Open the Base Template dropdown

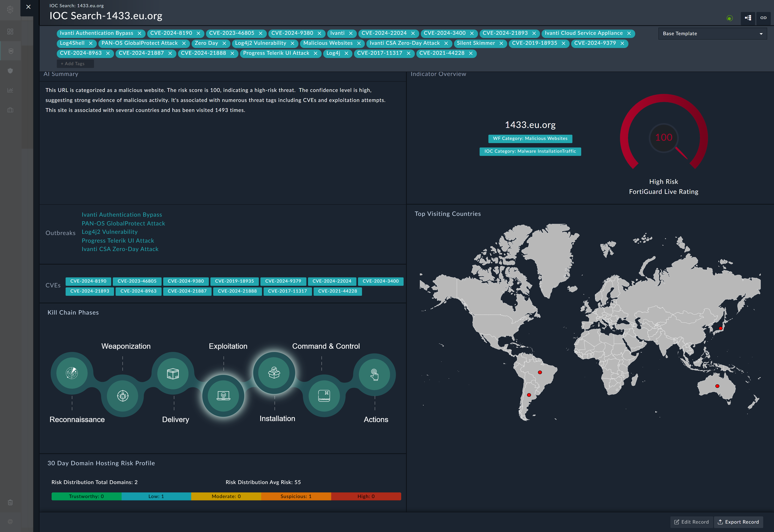[x=712, y=33]
